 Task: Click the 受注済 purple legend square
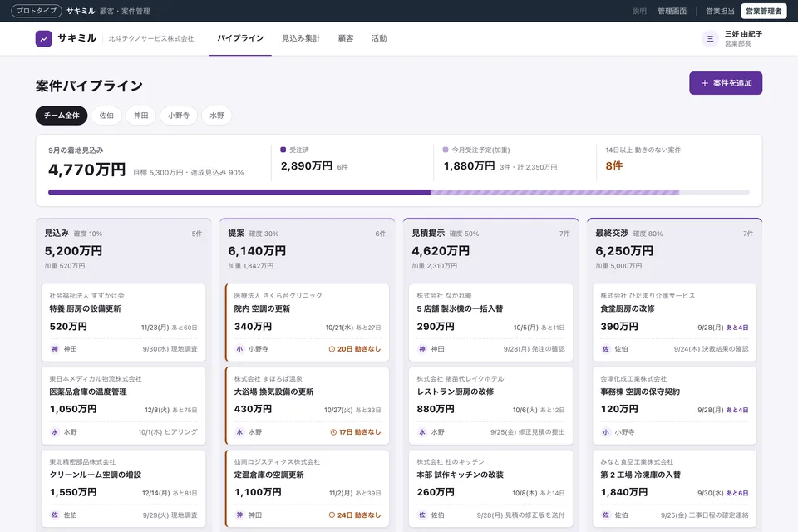tap(283, 150)
